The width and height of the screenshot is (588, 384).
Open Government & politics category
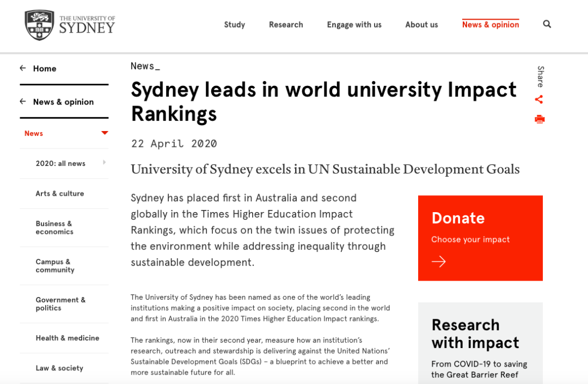pos(60,304)
